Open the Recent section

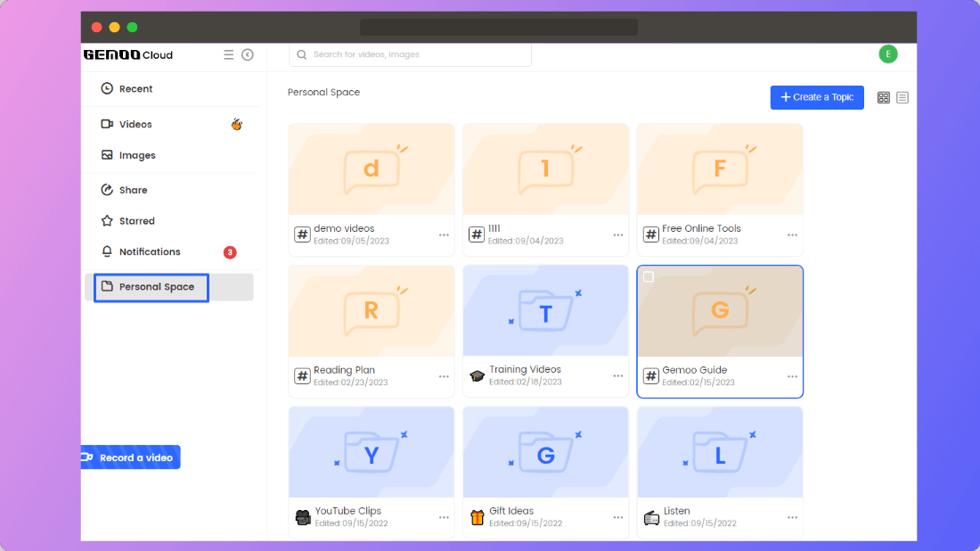click(x=135, y=89)
